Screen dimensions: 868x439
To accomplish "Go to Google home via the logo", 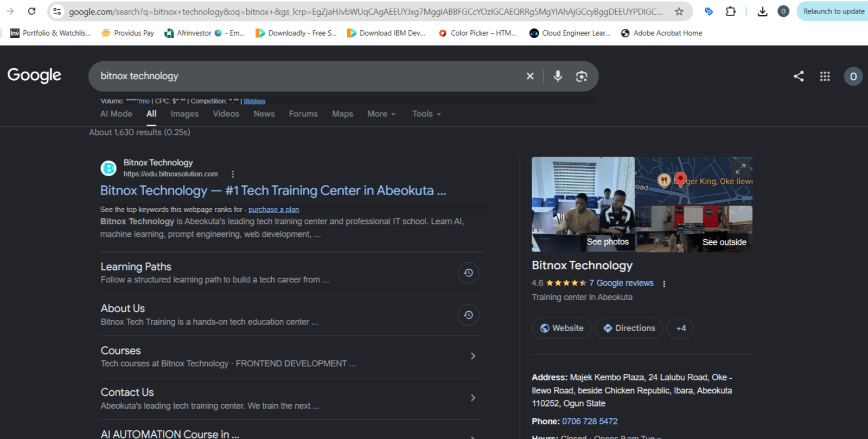I will click(34, 75).
